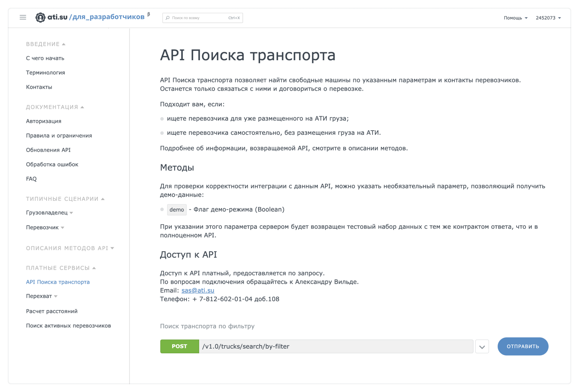Click the green POST method label

(x=180, y=347)
